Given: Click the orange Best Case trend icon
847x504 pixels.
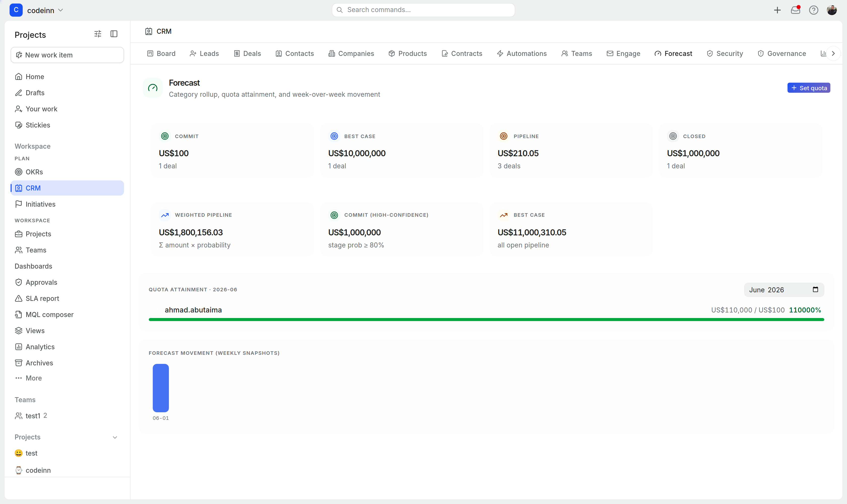Looking at the screenshot, I should tap(503, 215).
